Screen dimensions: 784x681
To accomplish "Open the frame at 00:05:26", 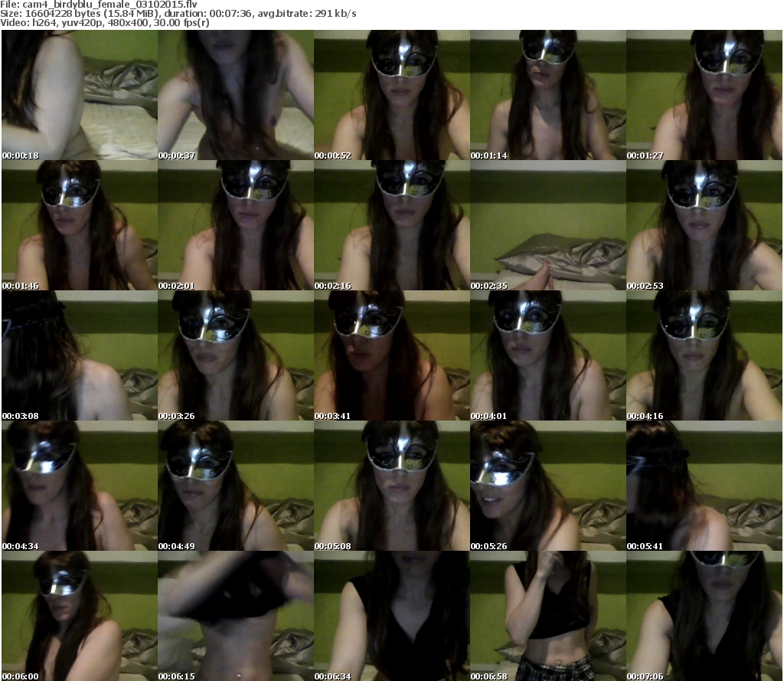I will click(548, 486).
